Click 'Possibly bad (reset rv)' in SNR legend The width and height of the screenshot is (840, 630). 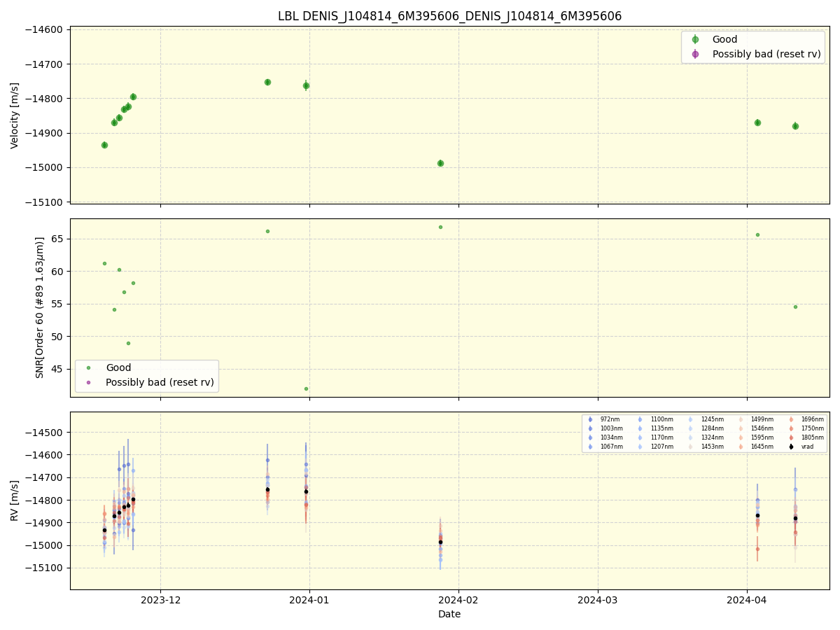point(160,382)
